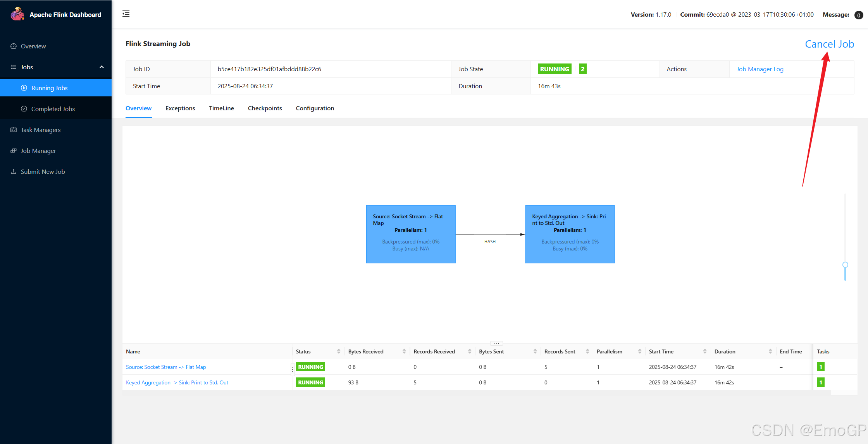
Task: Open Source: Socket Stream -> Flat Map link
Action: [x=166, y=367]
